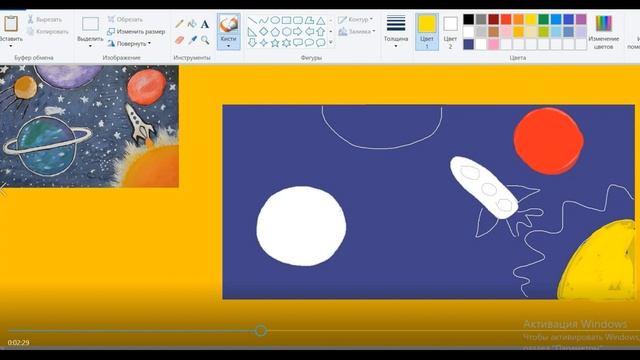The image size is (640, 360).
Task: Choose the Cloud callout shape
Action: click(x=321, y=42)
